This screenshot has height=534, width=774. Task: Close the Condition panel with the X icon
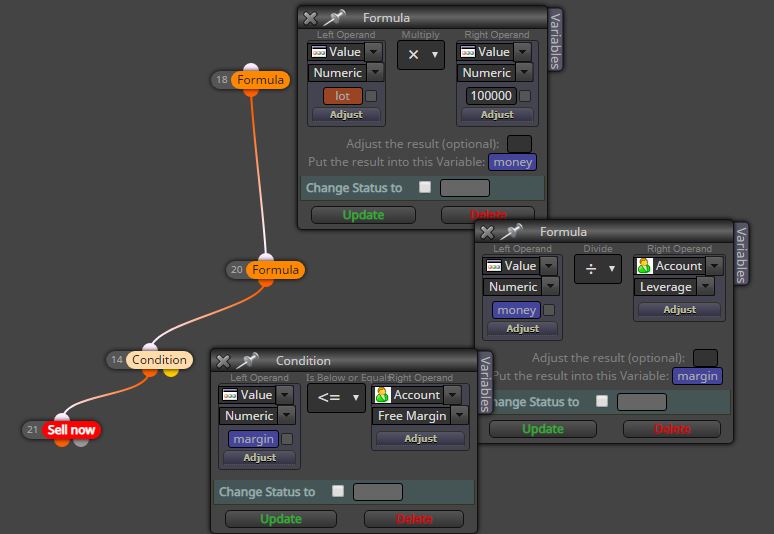[223, 362]
